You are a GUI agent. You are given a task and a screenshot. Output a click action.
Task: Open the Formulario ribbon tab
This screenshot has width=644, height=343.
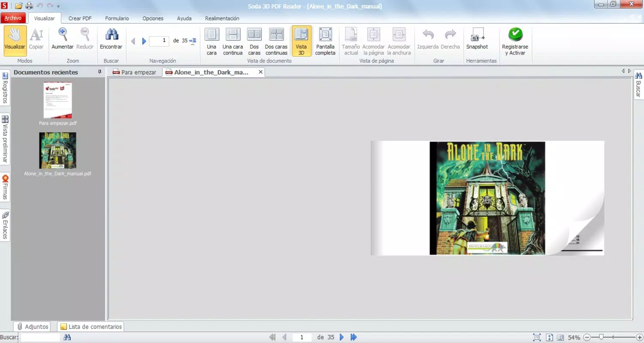(117, 18)
